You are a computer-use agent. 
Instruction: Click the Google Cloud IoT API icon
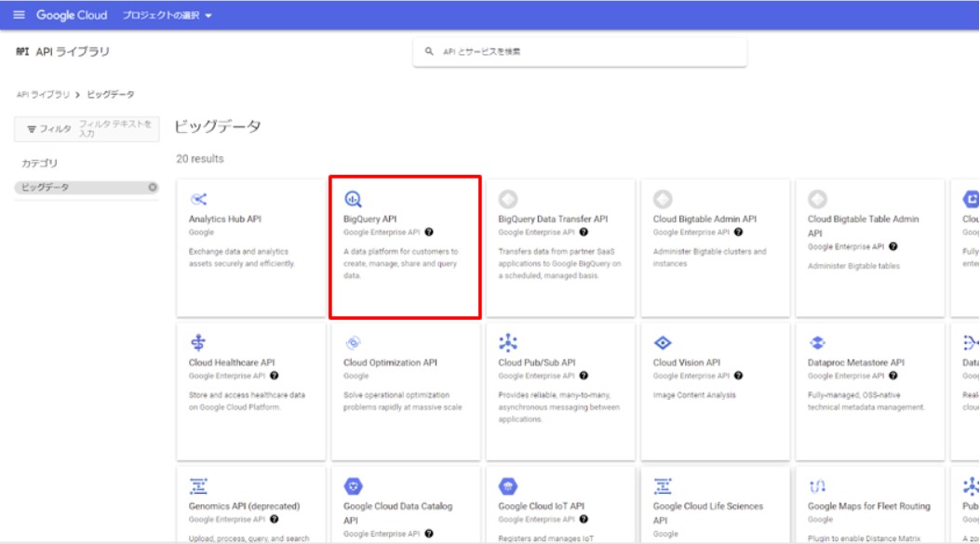click(x=508, y=486)
